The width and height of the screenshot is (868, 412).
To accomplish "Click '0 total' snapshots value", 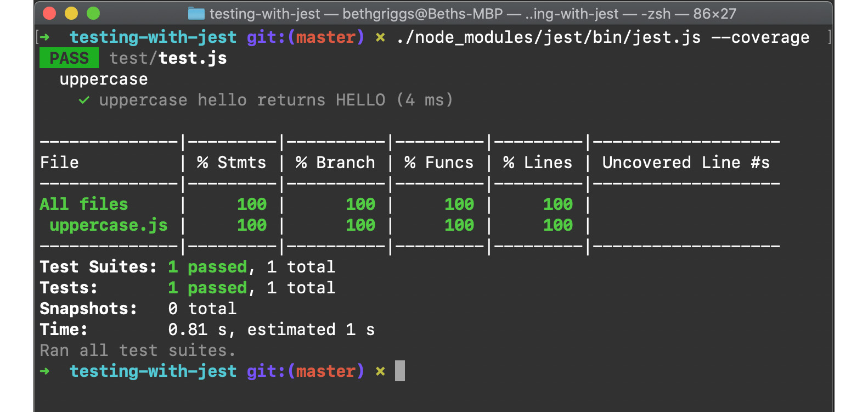I will click(x=202, y=309).
